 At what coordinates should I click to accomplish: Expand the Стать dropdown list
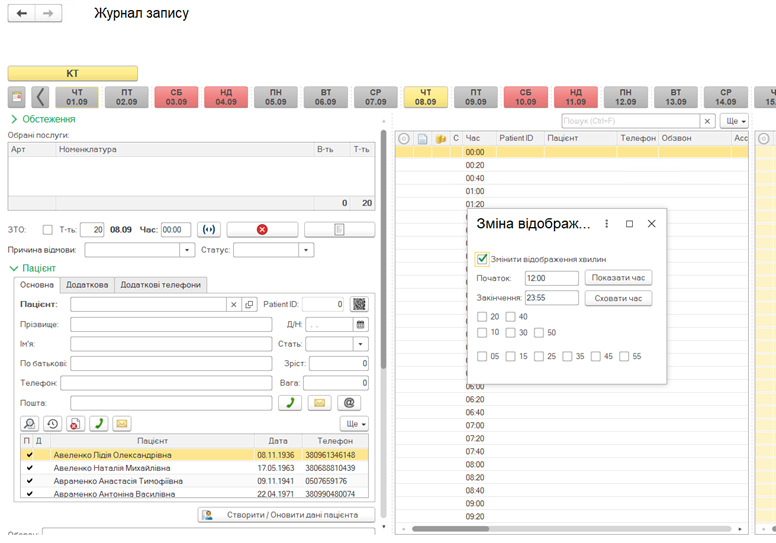[x=360, y=344]
